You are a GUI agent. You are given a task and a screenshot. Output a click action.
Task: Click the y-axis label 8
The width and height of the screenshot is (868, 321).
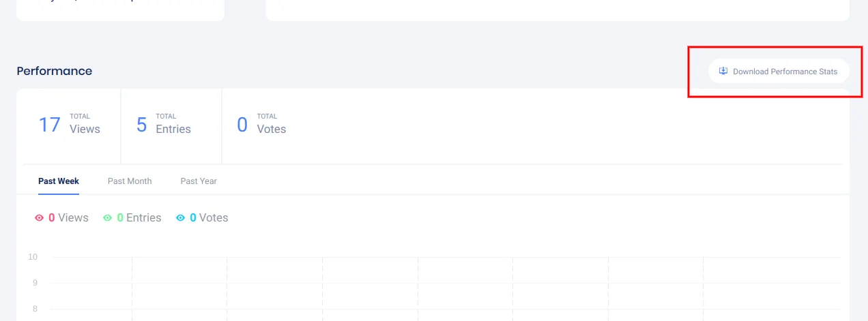[x=33, y=309]
